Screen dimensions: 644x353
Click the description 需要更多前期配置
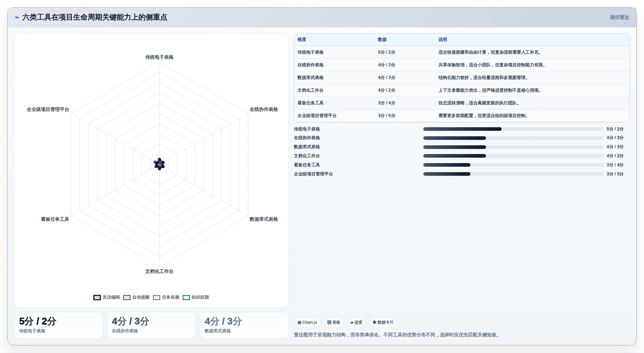(x=483, y=116)
